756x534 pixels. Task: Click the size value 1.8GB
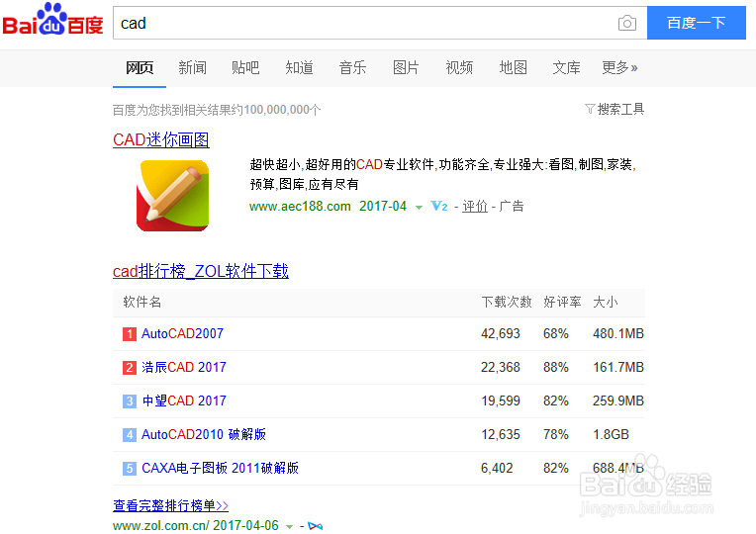(611, 434)
